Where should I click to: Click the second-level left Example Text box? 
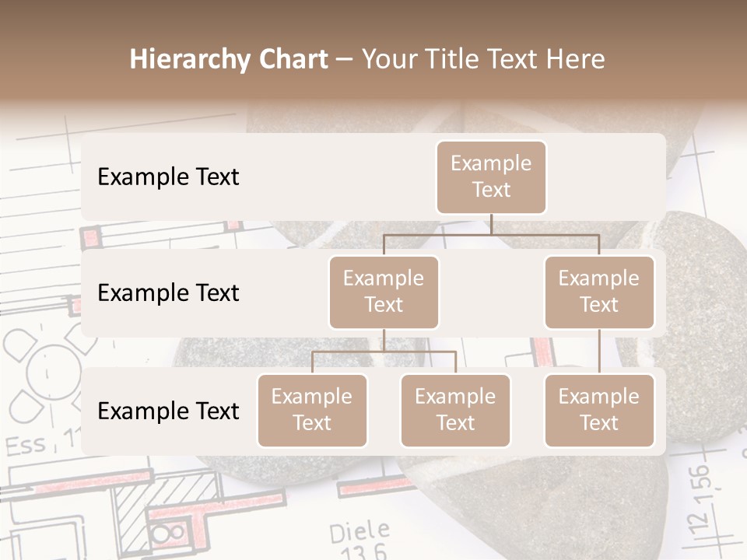384,292
